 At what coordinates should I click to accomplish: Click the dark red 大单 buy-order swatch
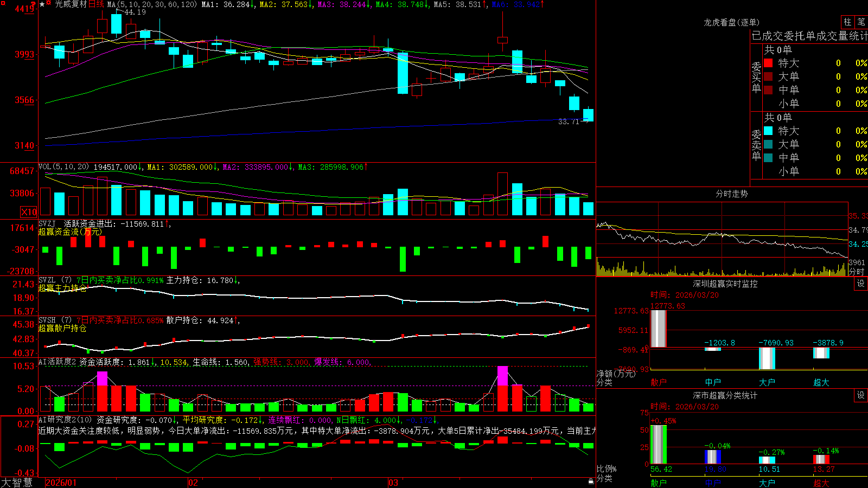tap(768, 76)
